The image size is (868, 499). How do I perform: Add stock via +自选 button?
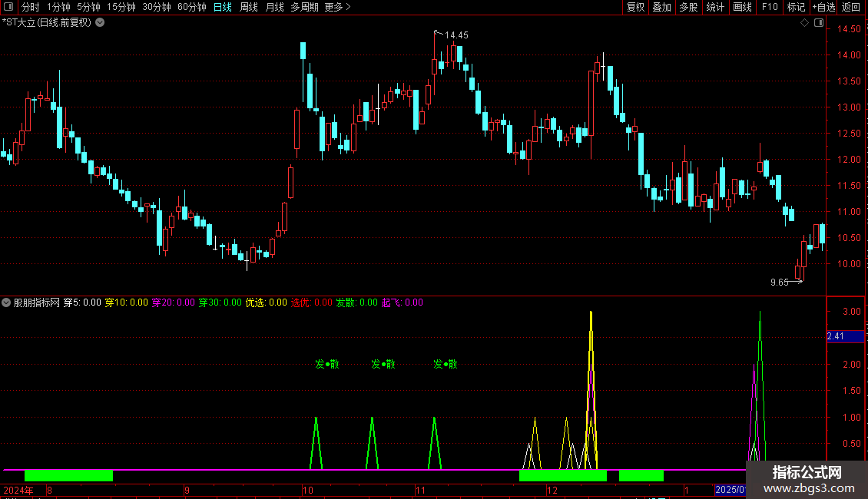[823, 7]
